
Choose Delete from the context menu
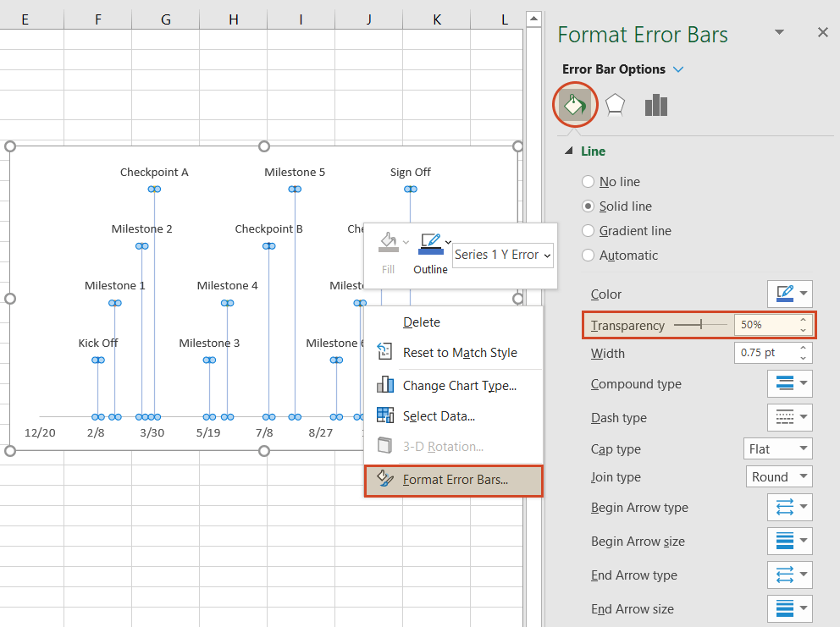[x=421, y=322]
